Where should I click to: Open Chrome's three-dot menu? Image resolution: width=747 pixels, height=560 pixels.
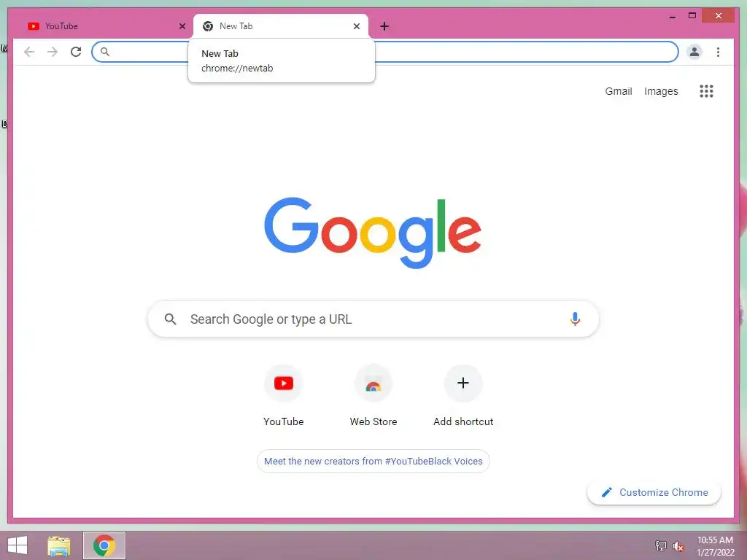[x=718, y=52]
